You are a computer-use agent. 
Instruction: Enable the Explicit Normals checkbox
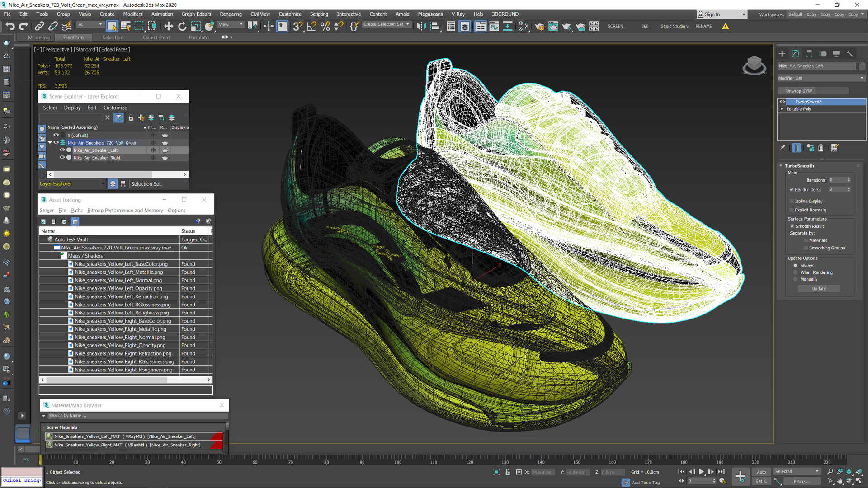pos(792,210)
